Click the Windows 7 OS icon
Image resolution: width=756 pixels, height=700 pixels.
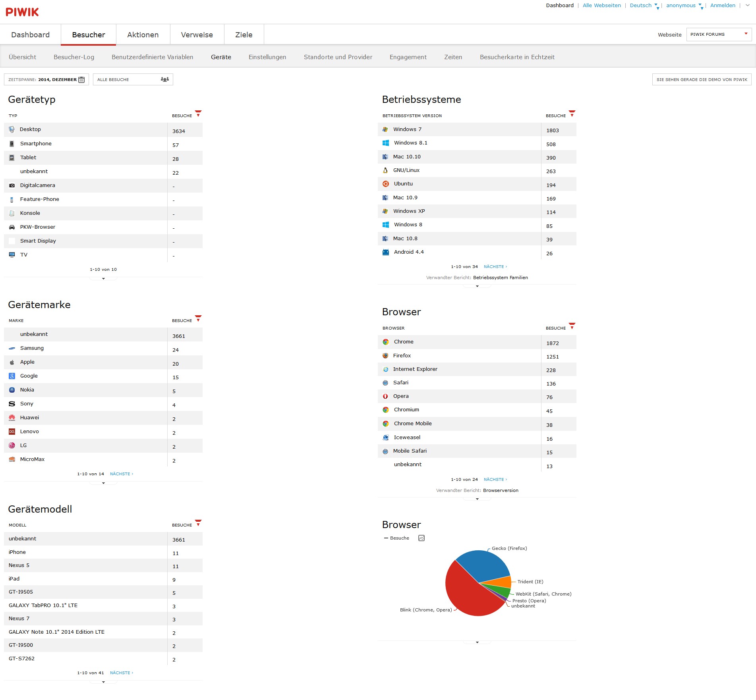(x=385, y=129)
